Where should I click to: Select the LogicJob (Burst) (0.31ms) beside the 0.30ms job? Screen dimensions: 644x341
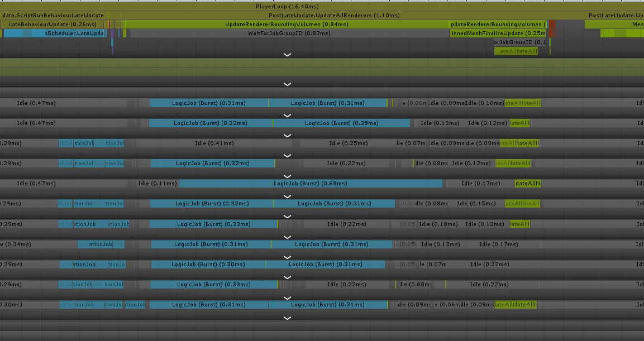(x=325, y=265)
